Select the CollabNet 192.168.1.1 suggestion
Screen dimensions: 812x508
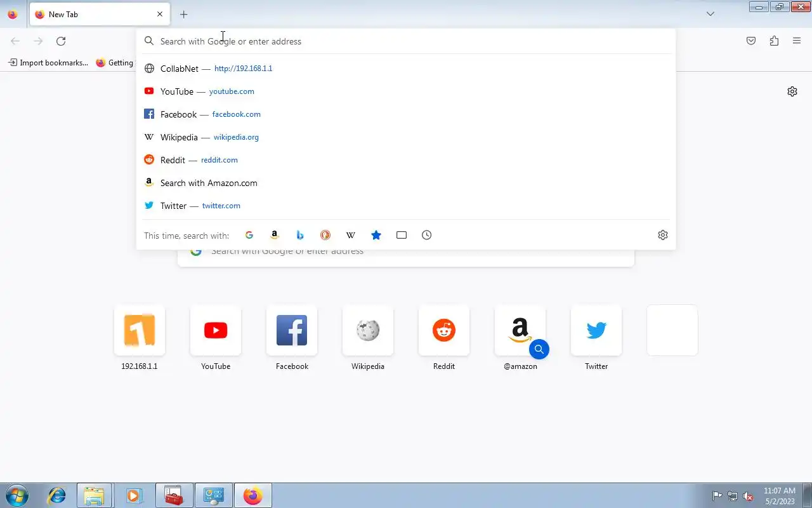pos(406,69)
